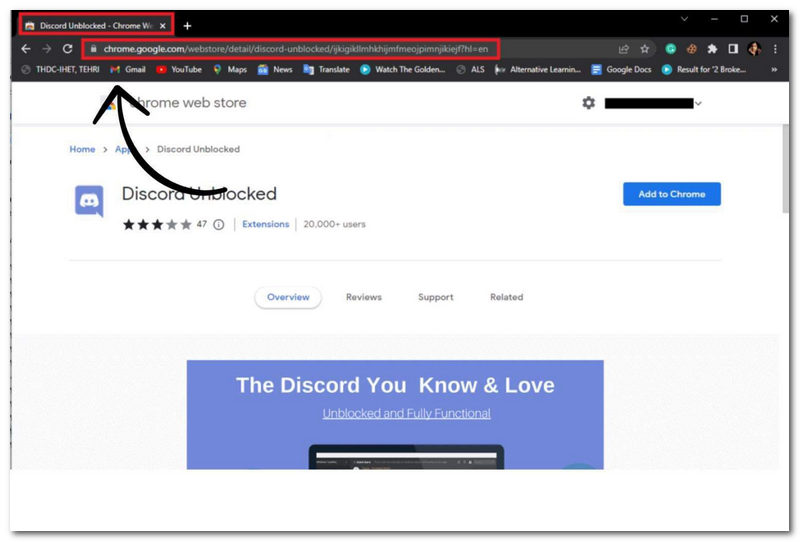Open the Alternative Learnin bookmark

[538, 69]
